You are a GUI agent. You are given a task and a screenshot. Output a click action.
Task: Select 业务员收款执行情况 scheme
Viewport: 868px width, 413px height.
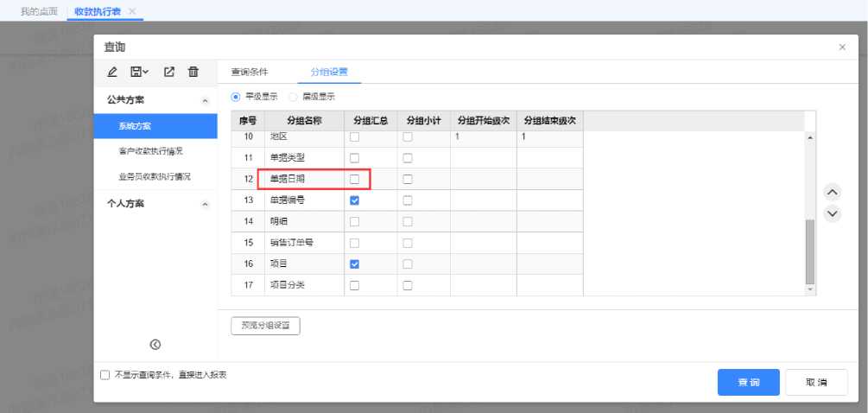point(155,176)
